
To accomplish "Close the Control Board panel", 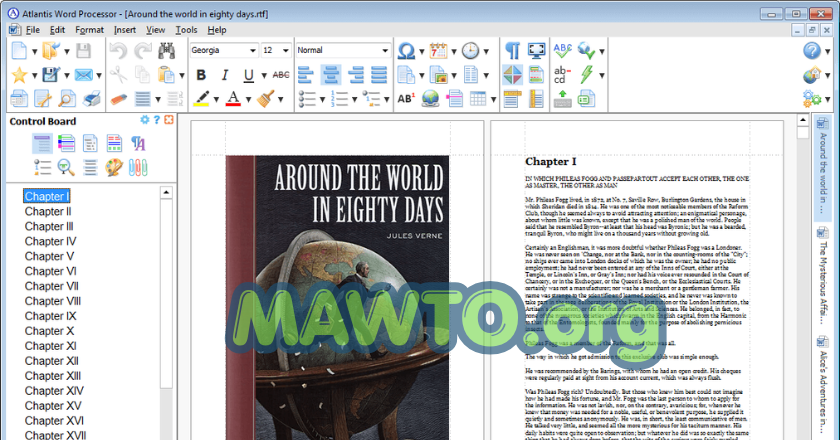I will click(169, 120).
